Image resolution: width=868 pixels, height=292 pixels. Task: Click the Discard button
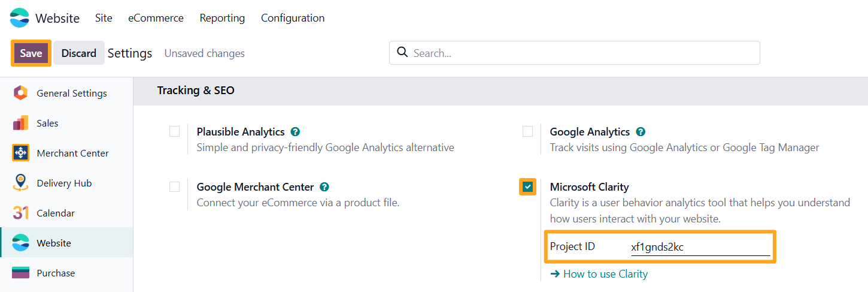(x=78, y=53)
